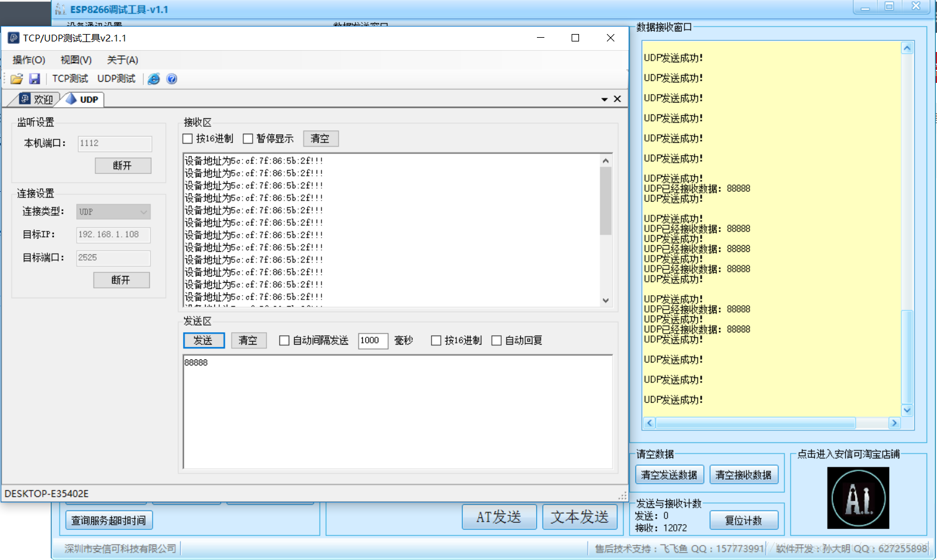The width and height of the screenshot is (937, 560).
Task: Click the 接收: 12072 counter text
Action: coord(661,528)
